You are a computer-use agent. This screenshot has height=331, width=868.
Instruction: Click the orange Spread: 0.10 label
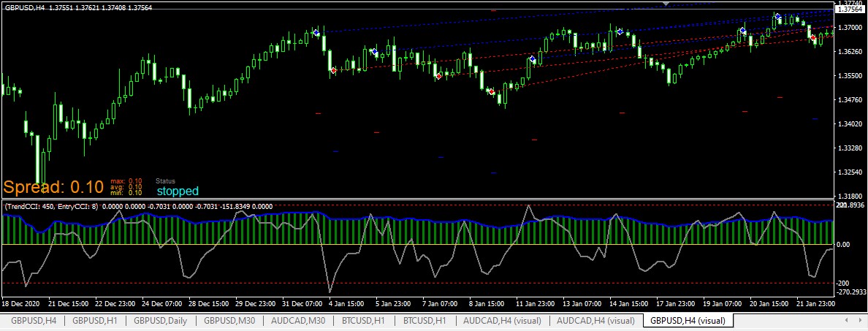point(53,187)
